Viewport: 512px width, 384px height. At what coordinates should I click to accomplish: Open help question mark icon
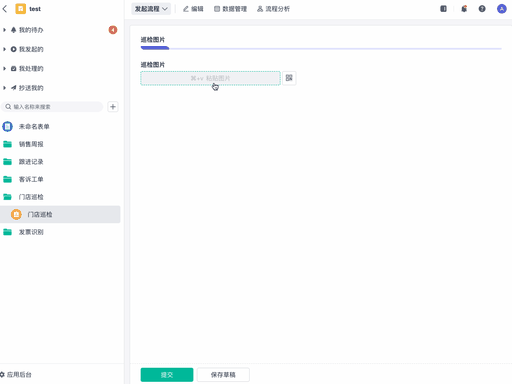482,9
